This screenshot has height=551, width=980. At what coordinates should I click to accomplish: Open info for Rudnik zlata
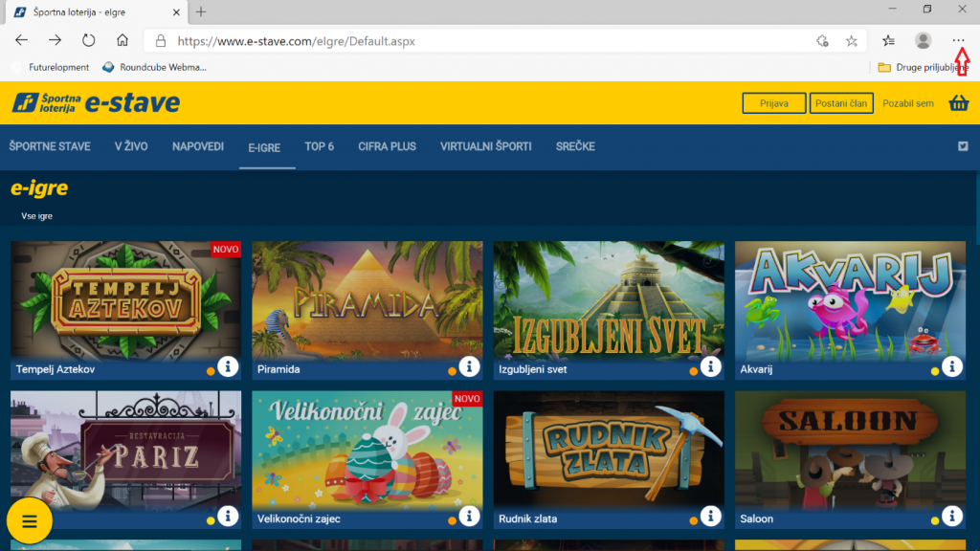tap(711, 516)
